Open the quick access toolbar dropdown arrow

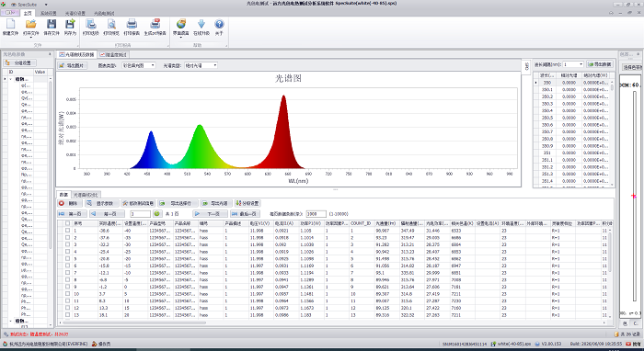coord(46,5)
